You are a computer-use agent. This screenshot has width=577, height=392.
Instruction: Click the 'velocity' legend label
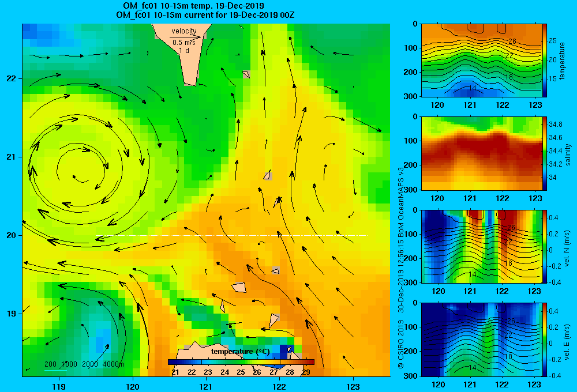coord(184,31)
